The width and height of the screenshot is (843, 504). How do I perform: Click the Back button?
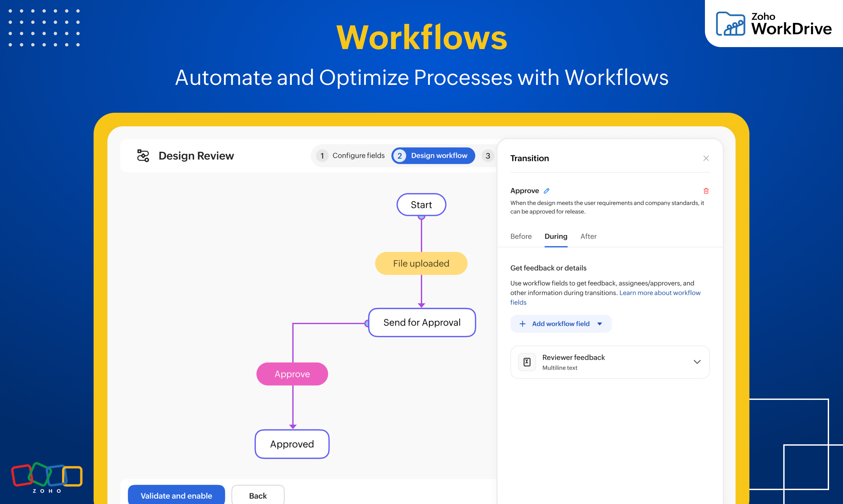click(x=257, y=495)
